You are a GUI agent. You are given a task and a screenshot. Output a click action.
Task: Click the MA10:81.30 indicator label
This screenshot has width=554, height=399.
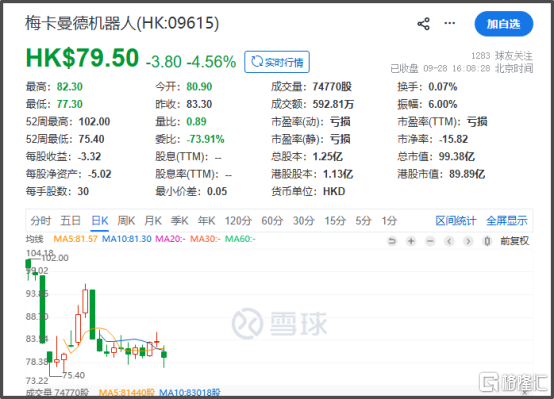click(x=126, y=239)
